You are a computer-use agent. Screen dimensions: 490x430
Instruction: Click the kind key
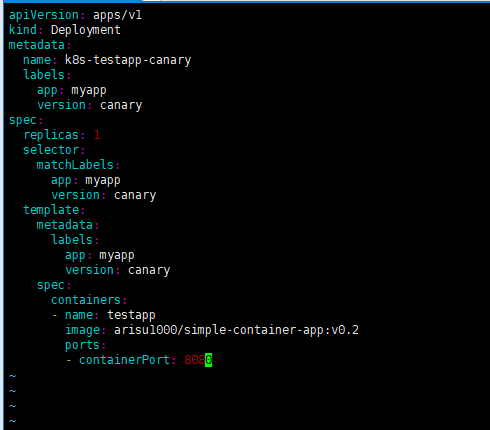click(23, 30)
